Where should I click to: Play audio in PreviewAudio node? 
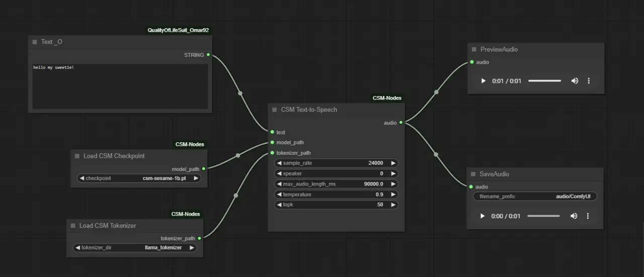483,81
